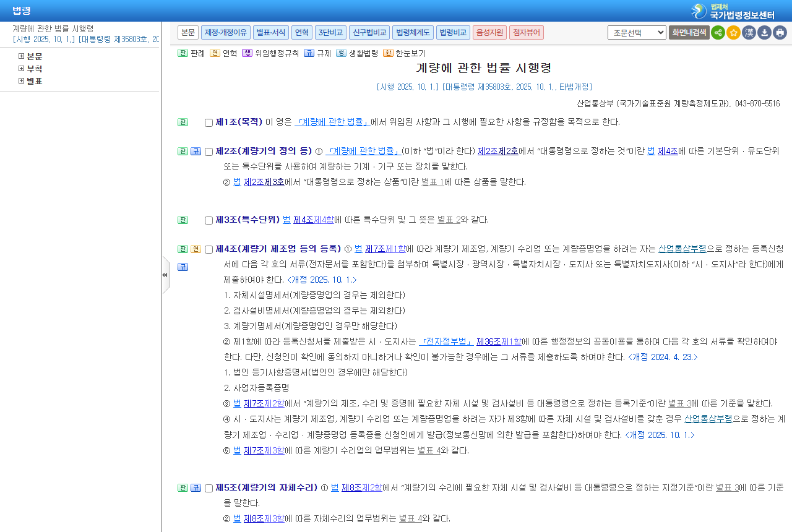Image resolution: width=792 pixels, height=532 pixels.
Task: Click the 규 badge under 제4조 badges
Action: point(183,267)
